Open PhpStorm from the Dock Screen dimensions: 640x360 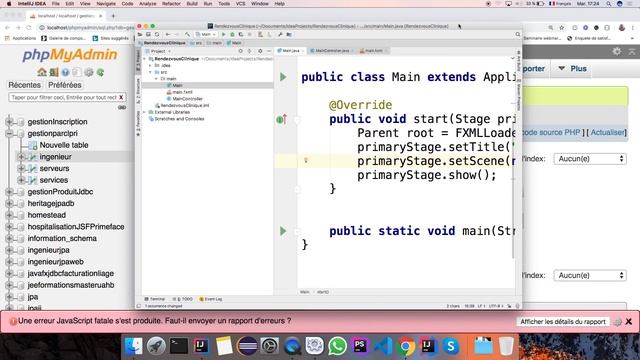click(x=360, y=346)
